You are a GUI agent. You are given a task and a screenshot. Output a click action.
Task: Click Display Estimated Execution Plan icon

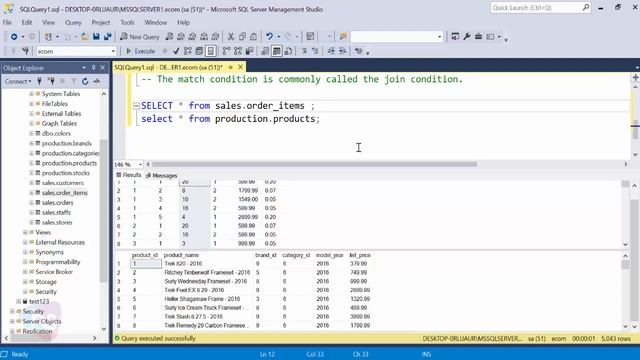187,51
